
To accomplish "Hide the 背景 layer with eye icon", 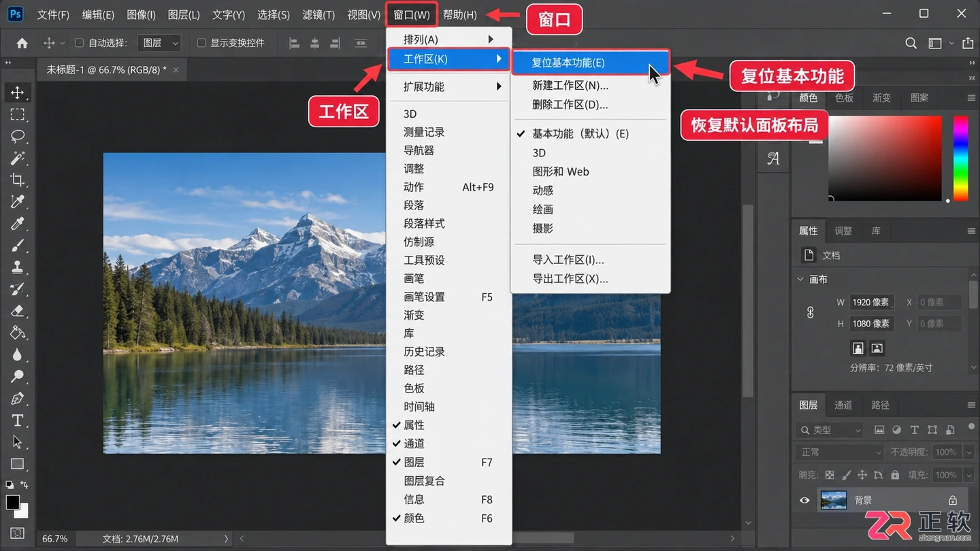I will click(x=804, y=500).
